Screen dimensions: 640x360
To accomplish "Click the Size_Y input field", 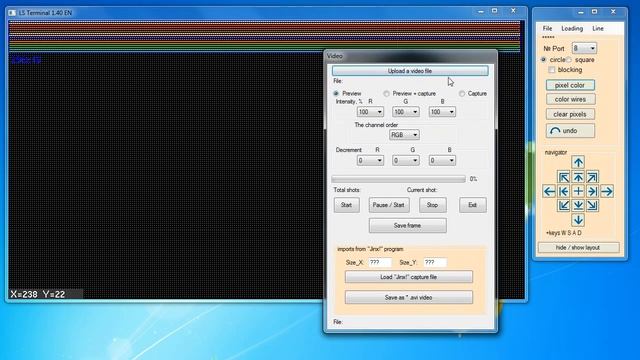I will click(x=435, y=262).
